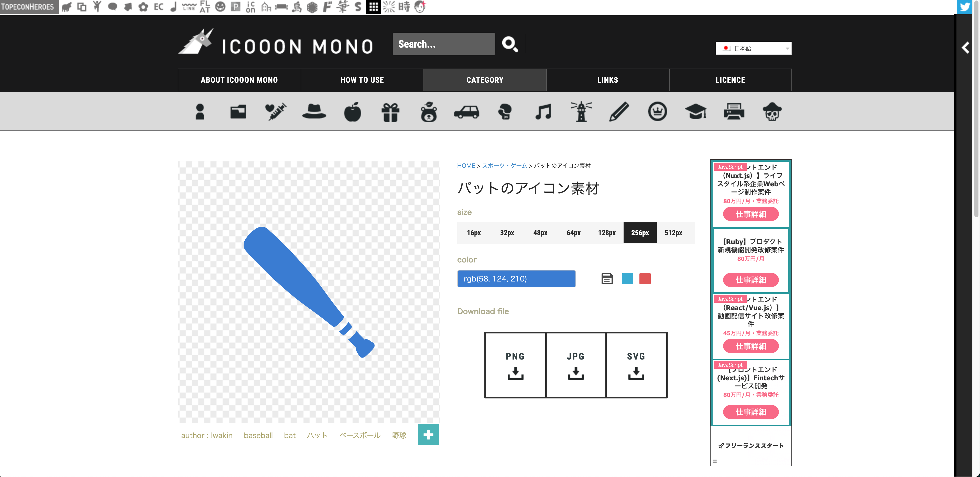This screenshot has width=980, height=477.
Task: Click the rgb(58, 124, 210) color field
Action: [x=516, y=278]
